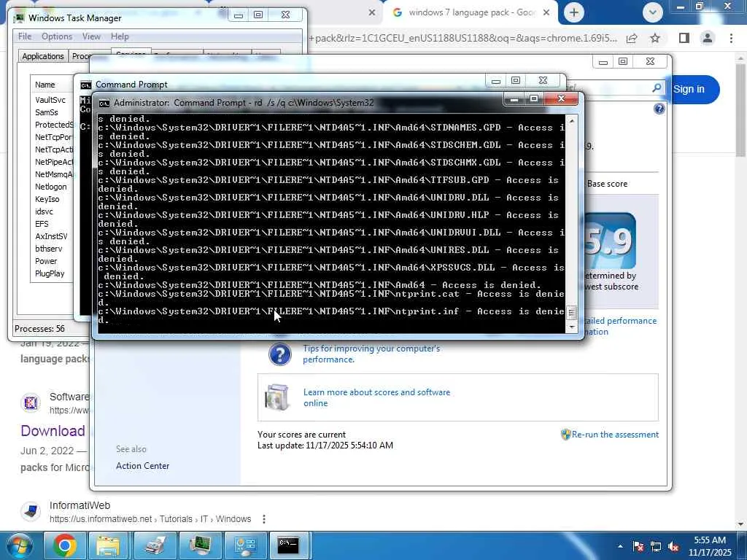Open the taskbar clock showing 5:55 AM

tap(710, 546)
